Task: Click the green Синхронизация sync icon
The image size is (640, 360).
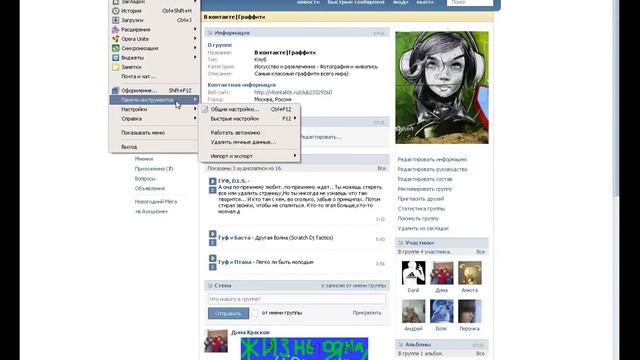Action: click(116, 48)
